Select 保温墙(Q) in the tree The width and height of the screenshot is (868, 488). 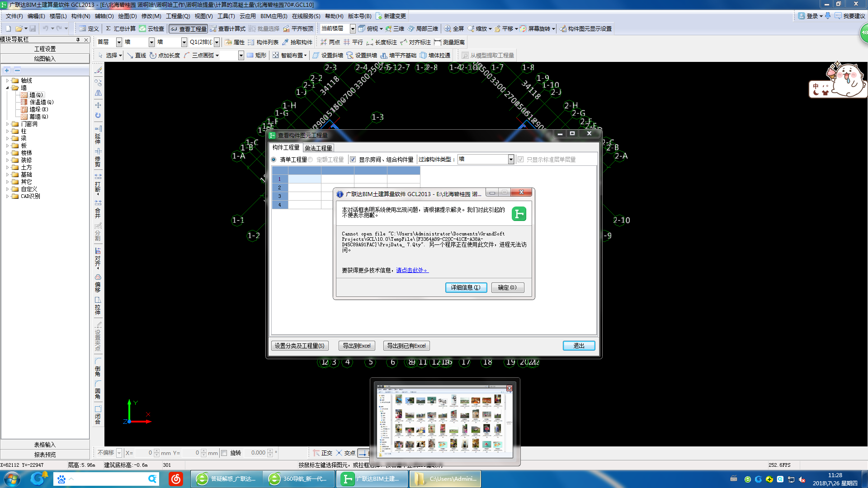(41, 102)
